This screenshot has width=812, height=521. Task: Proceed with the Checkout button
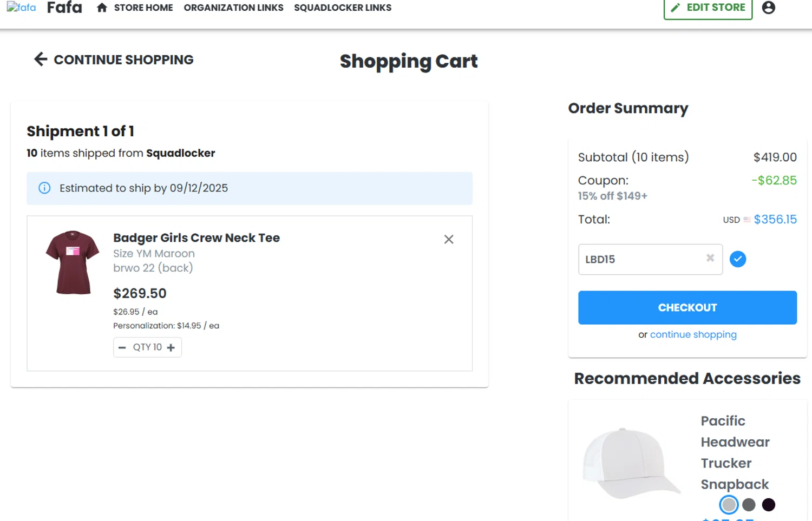pyautogui.click(x=687, y=307)
